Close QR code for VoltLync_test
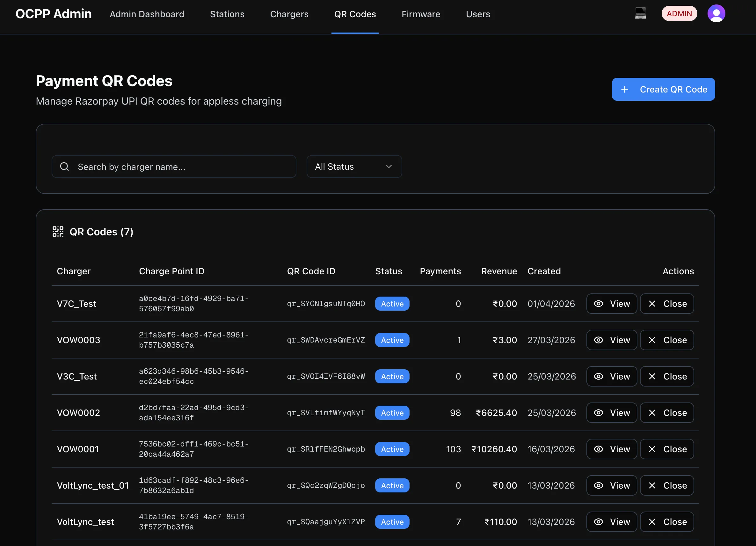756x546 pixels. 667,522
